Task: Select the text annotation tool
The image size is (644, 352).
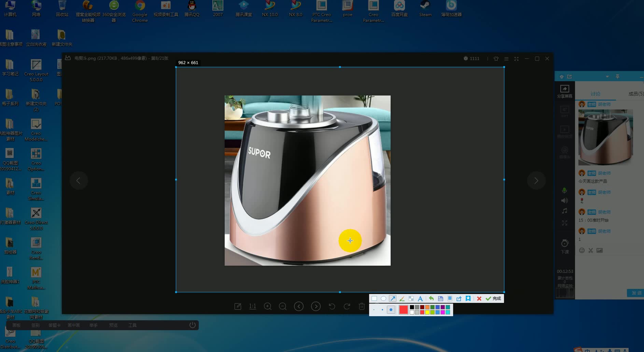Action: point(420,298)
